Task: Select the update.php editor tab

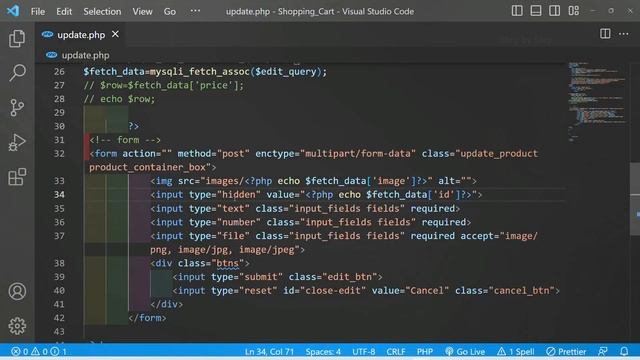Action: point(81,35)
